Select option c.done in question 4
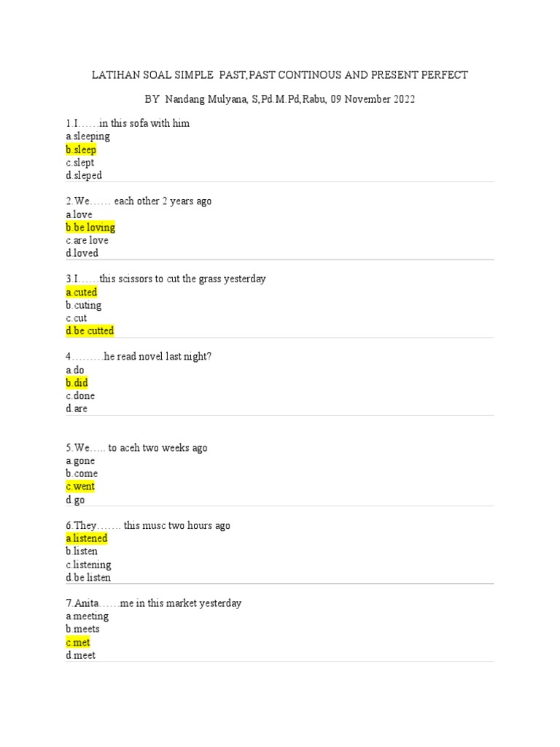 pyautogui.click(x=80, y=395)
